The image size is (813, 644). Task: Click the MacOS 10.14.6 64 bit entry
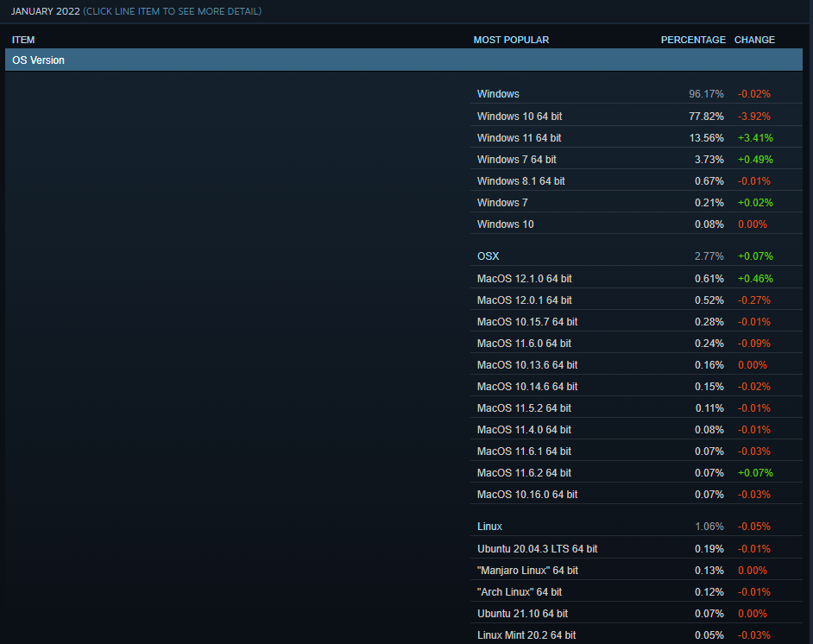coord(636,387)
